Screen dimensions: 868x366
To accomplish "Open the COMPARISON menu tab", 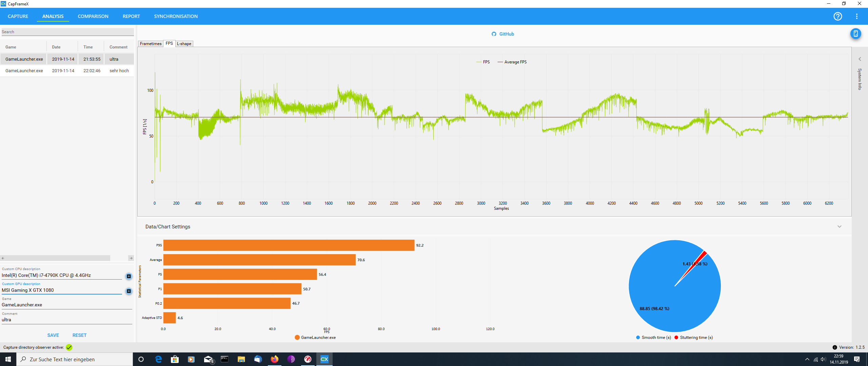I will tap(93, 16).
